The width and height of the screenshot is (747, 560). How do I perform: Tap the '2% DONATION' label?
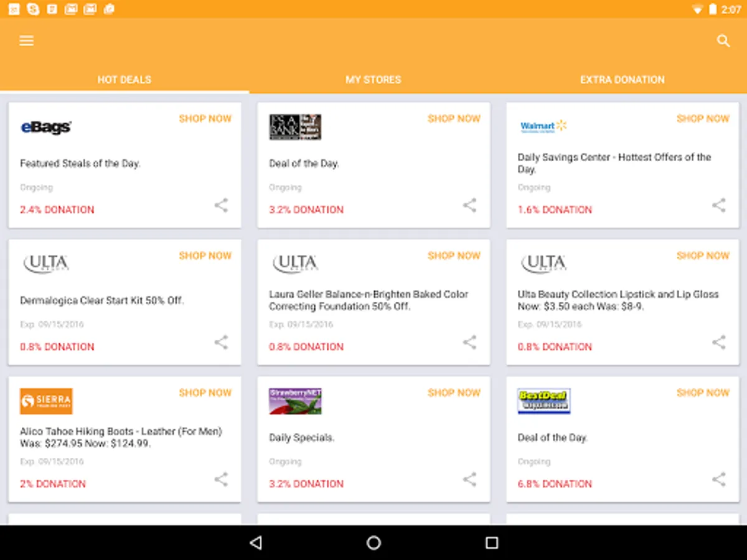click(x=53, y=483)
